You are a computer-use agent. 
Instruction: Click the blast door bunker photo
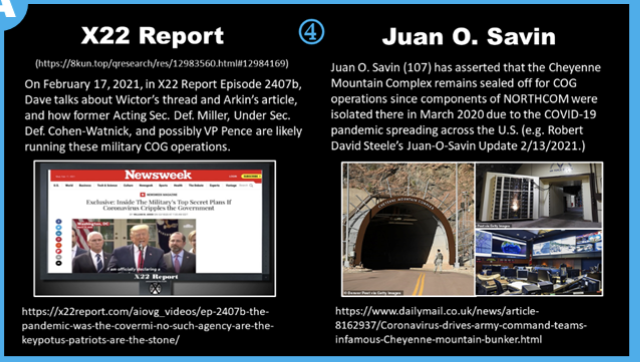pyautogui.click(x=539, y=195)
